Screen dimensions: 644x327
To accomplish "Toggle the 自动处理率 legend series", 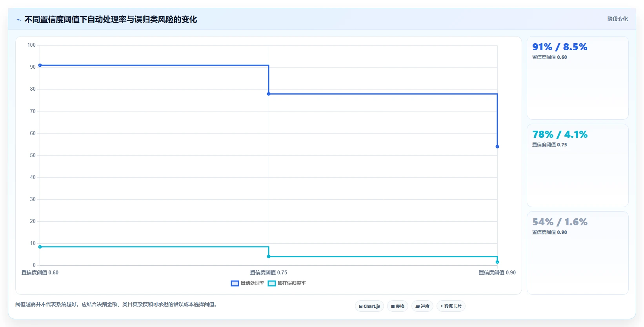I will coord(247,283).
